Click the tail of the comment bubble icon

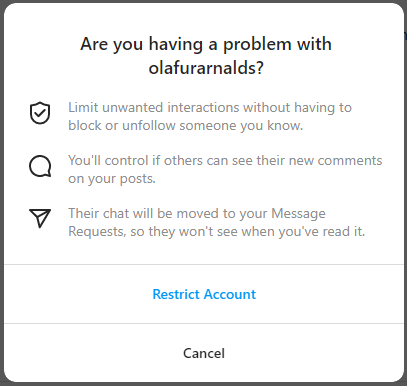click(x=48, y=173)
